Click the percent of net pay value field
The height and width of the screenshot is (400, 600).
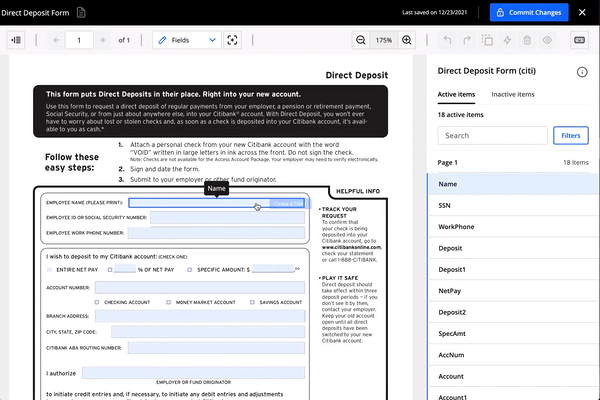click(125, 268)
